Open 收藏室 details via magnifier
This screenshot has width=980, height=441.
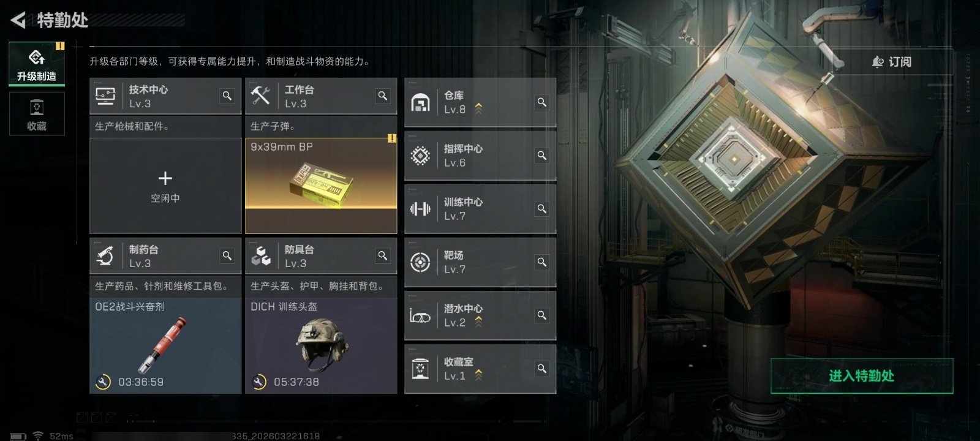pyautogui.click(x=542, y=369)
